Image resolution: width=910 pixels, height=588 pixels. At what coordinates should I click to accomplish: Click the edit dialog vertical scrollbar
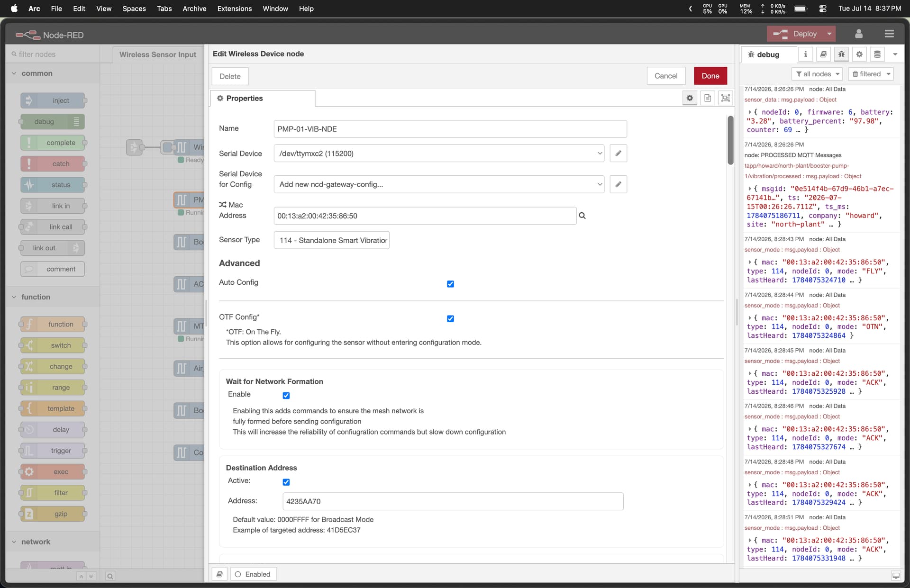pos(730,140)
